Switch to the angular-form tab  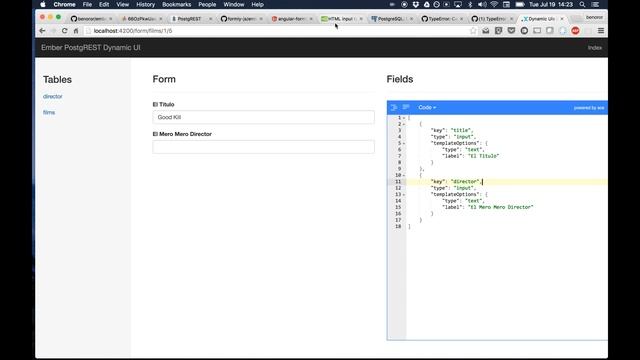(291, 19)
